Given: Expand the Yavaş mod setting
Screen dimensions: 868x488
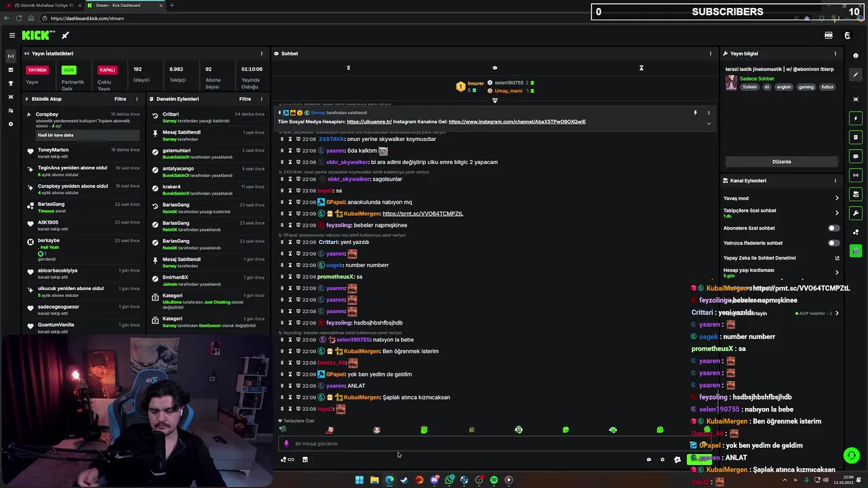Looking at the screenshot, I should [x=837, y=198].
